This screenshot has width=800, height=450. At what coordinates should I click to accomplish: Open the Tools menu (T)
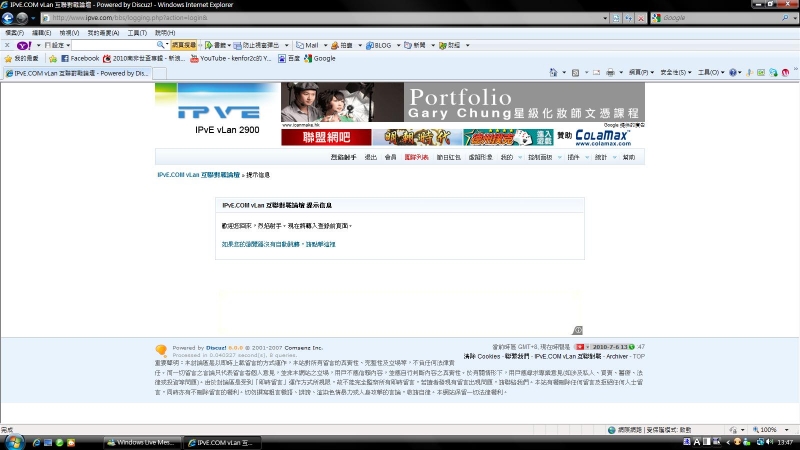click(137, 33)
